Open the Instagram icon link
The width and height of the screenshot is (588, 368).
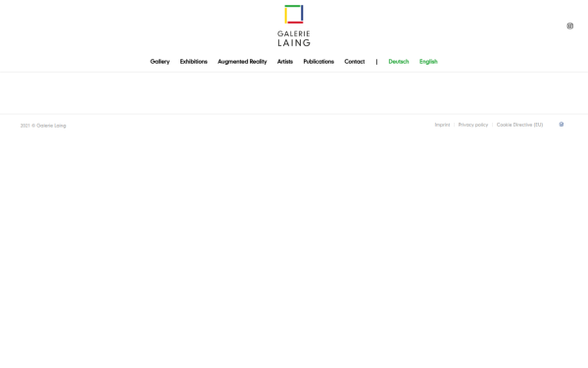tap(570, 26)
